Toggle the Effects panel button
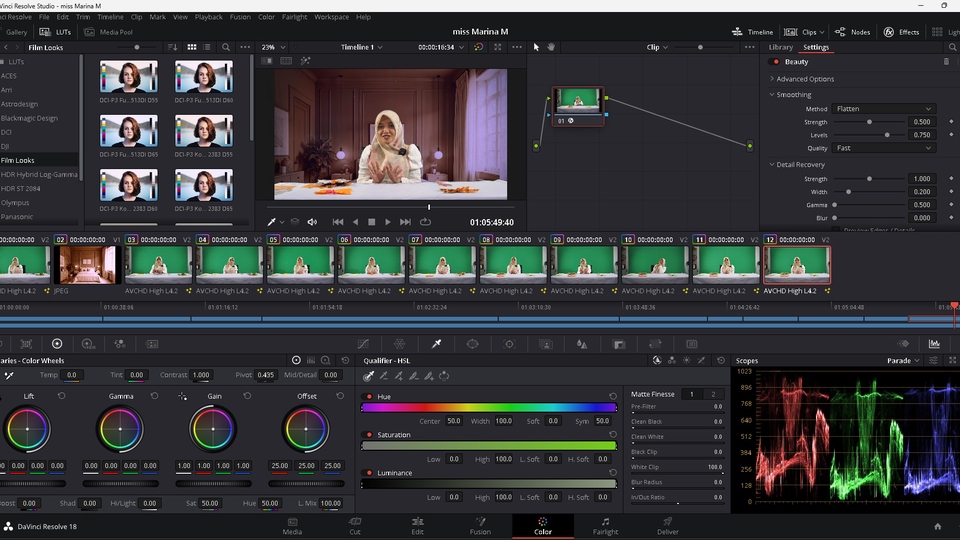 pos(901,32)
